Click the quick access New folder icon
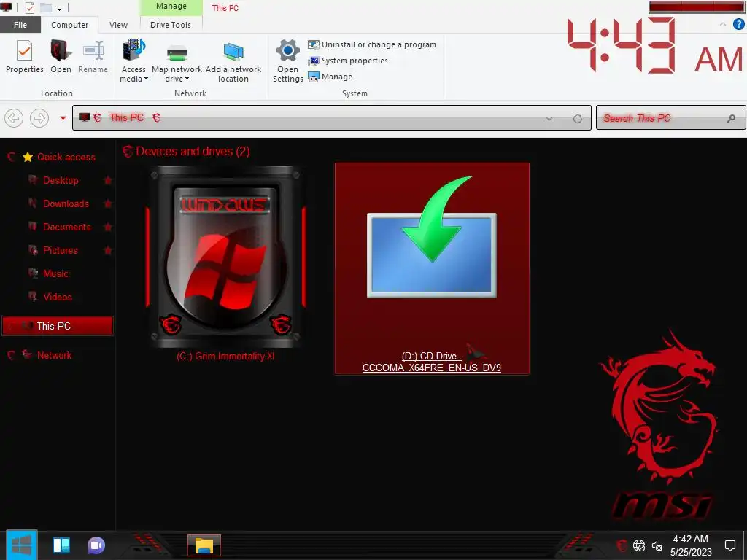Screen dimensions: 747x560 (46, 7)
